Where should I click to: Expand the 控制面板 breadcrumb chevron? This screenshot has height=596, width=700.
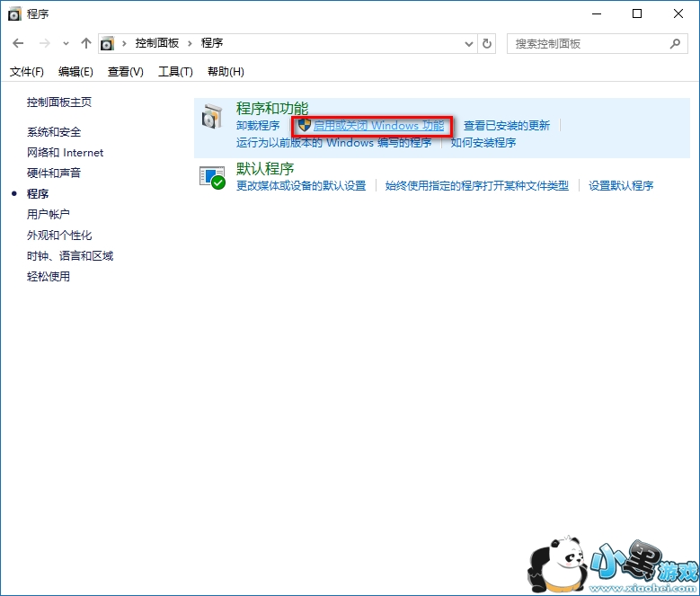coord(190,43)
